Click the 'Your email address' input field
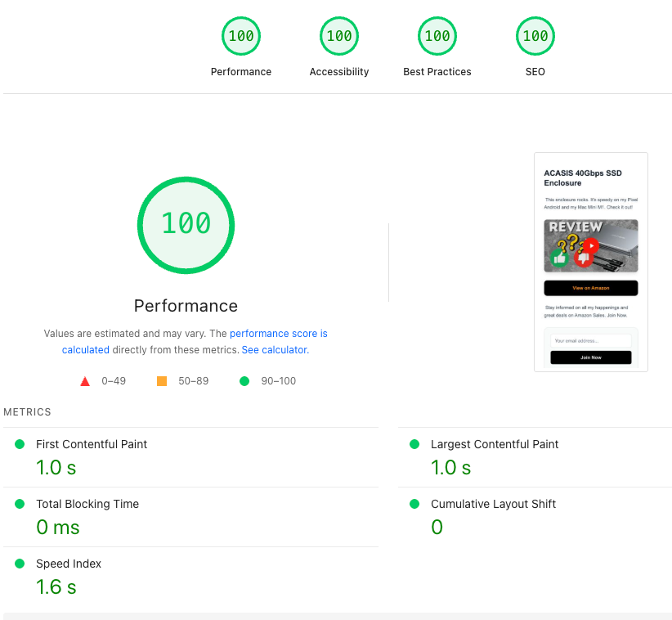 pyautogui.click(x=592, y=340)
